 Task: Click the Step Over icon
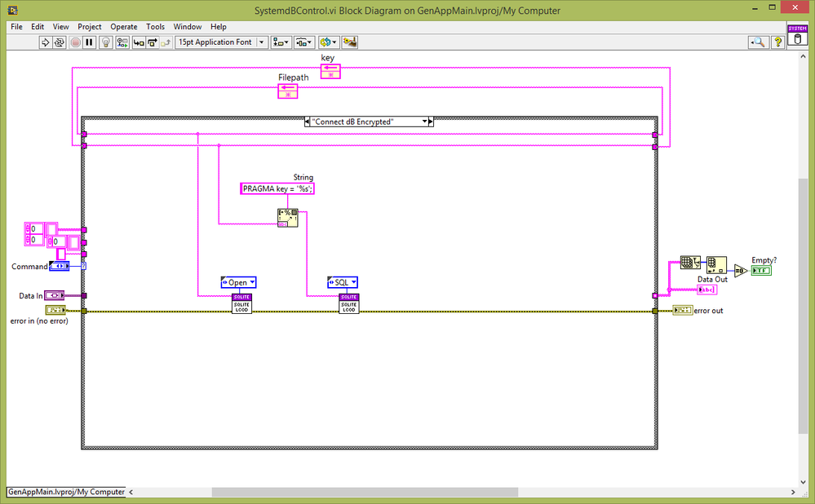pos(152,42)
